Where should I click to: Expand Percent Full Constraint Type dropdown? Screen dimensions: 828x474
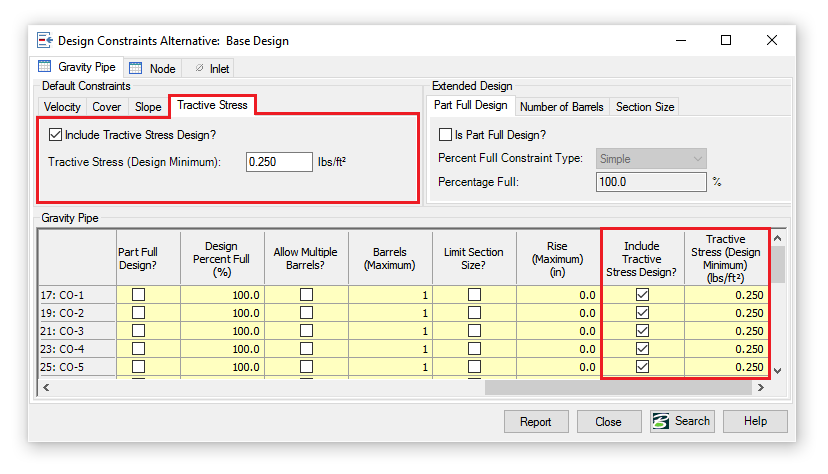click(x=651, y=159)
